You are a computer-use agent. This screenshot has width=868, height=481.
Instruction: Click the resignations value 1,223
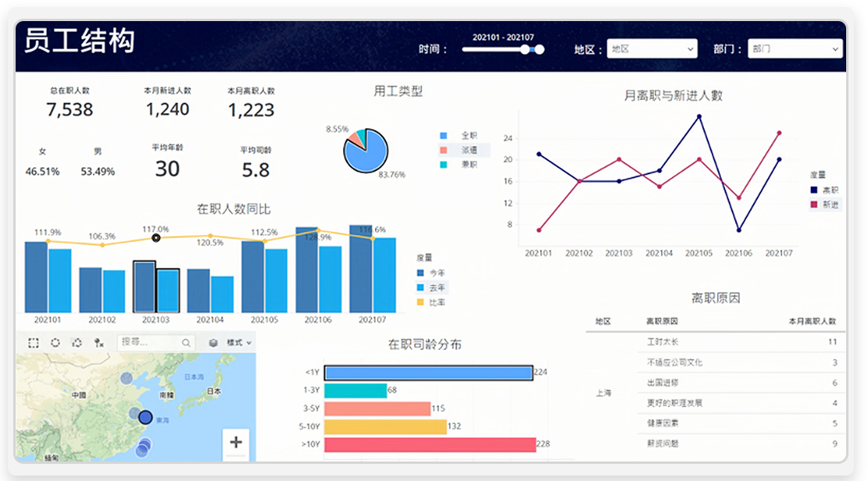click(x=252, y=109)
